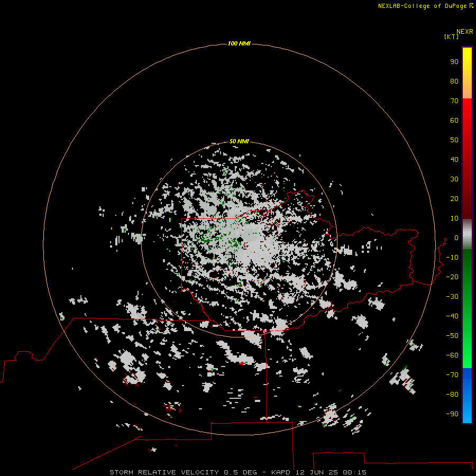Click the NEXR legend title
This screenshot has height=476, width=476.
click(464, 32)
